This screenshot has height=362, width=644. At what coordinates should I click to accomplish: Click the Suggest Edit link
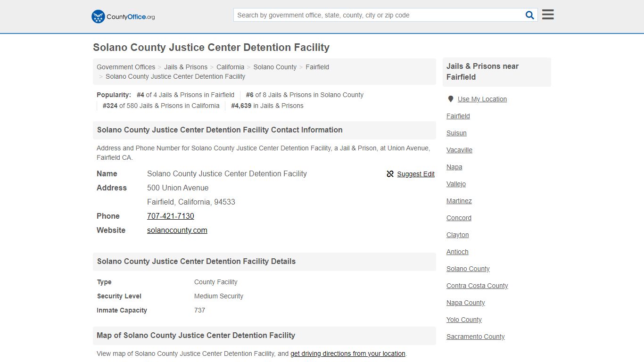416,174
